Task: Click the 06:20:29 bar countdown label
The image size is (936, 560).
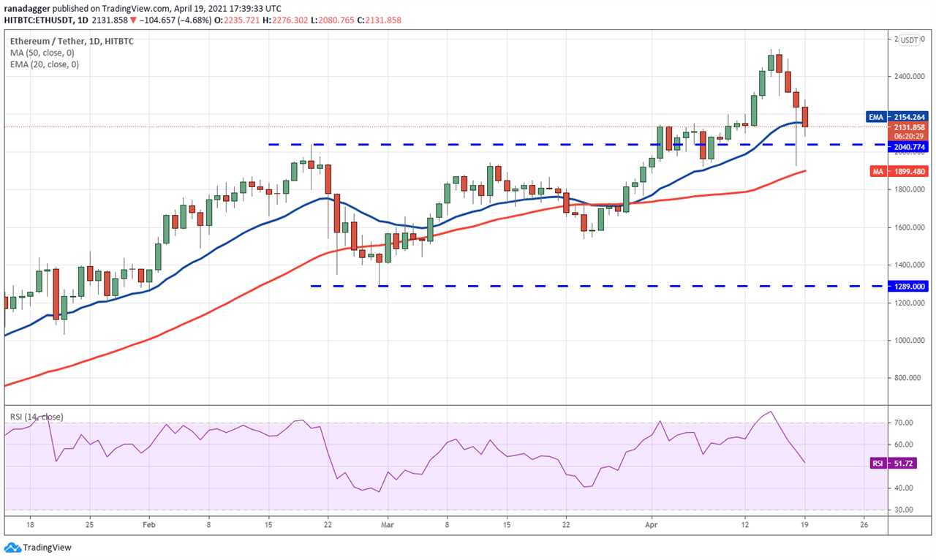Action: (x=907, y=136)
